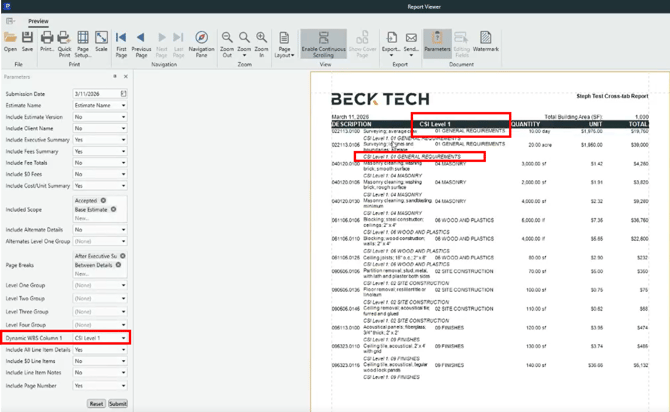Click 'Steph Test Cross-tab Report' title
670x412 pixels.
click(x=612, y=96)
